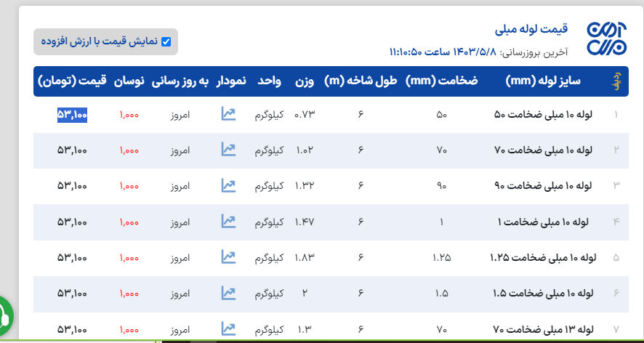Open price chart for لوله 10 مبلی ضخامت 50
The height and width of the screenshot is (343, 644).
[228, 115]
